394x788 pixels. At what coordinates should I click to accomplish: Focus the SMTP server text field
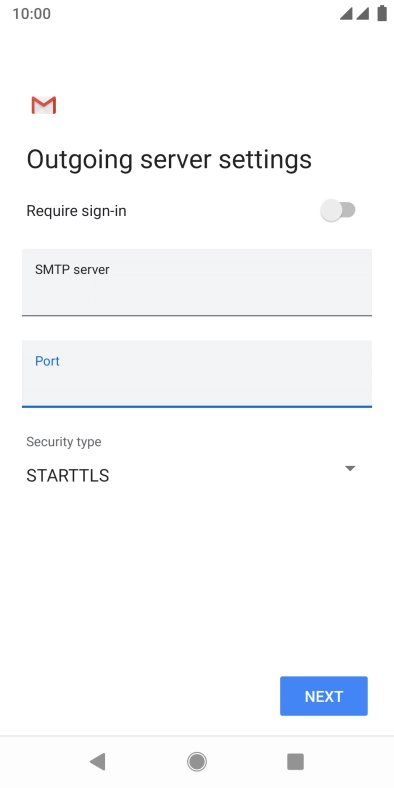pos(197,282)
